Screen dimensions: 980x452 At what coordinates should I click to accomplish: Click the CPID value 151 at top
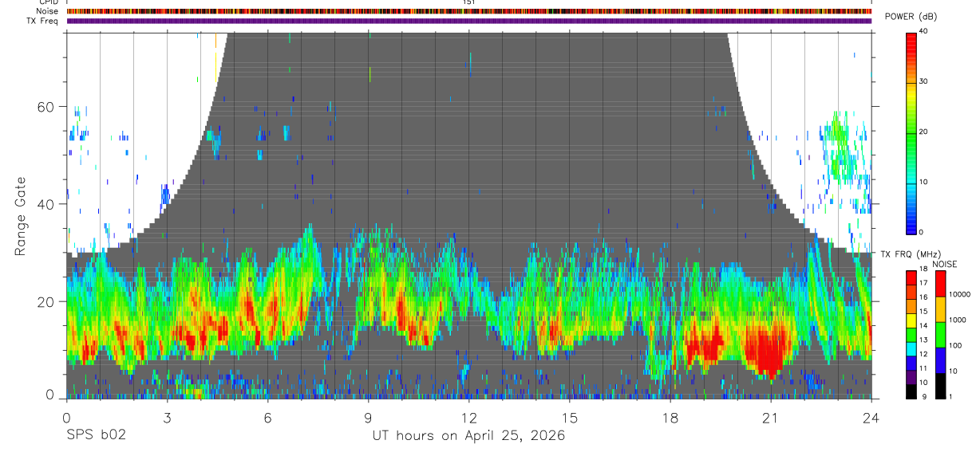[x=468, y=2]
